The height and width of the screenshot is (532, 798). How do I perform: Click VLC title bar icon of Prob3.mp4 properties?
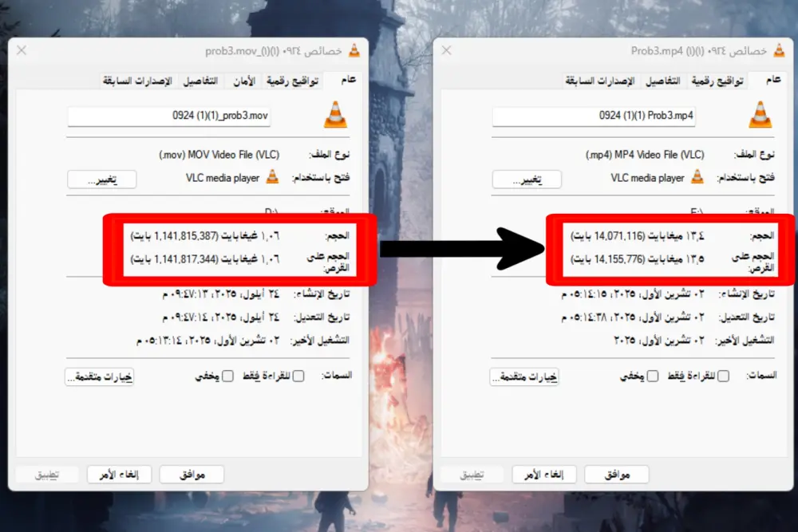[x=779, y=51]
